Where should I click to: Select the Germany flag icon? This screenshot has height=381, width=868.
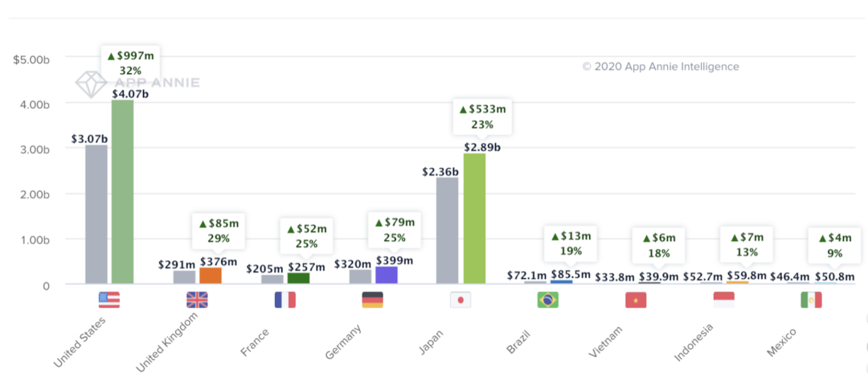[372, 300]
